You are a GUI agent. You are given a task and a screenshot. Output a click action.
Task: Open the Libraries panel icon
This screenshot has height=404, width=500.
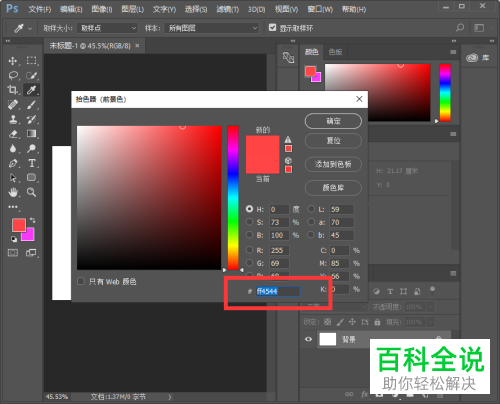tap(472, 58)
